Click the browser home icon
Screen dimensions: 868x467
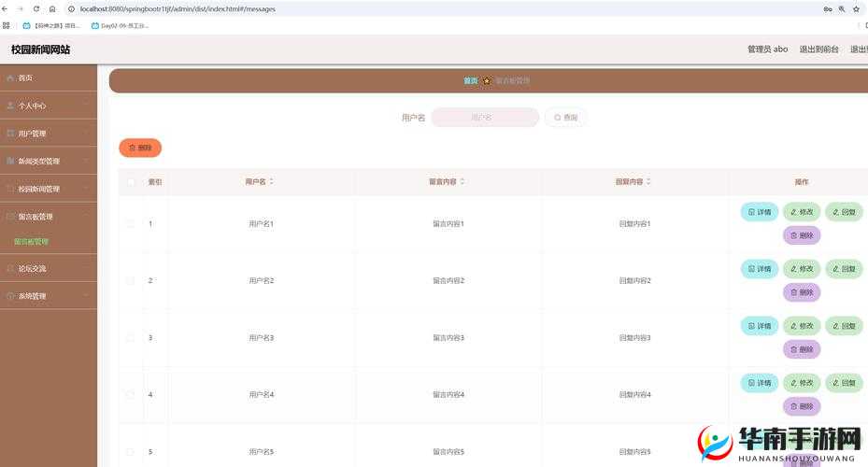coord(53,8)
